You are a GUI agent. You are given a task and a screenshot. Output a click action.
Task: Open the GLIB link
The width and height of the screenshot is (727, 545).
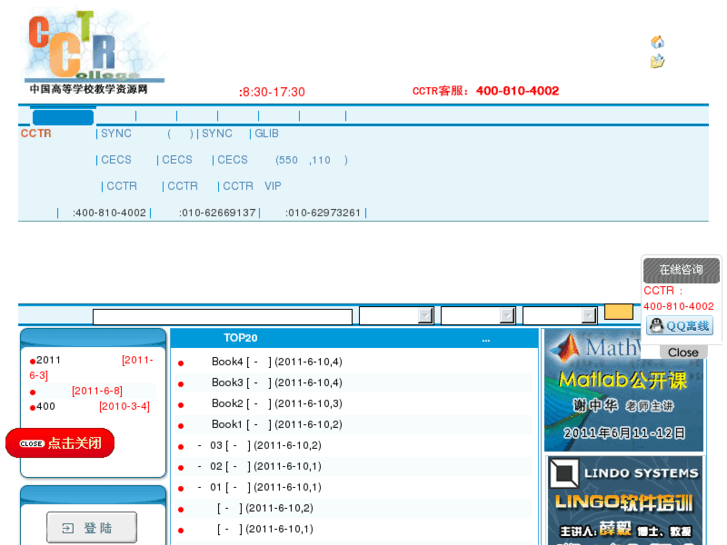267,134
